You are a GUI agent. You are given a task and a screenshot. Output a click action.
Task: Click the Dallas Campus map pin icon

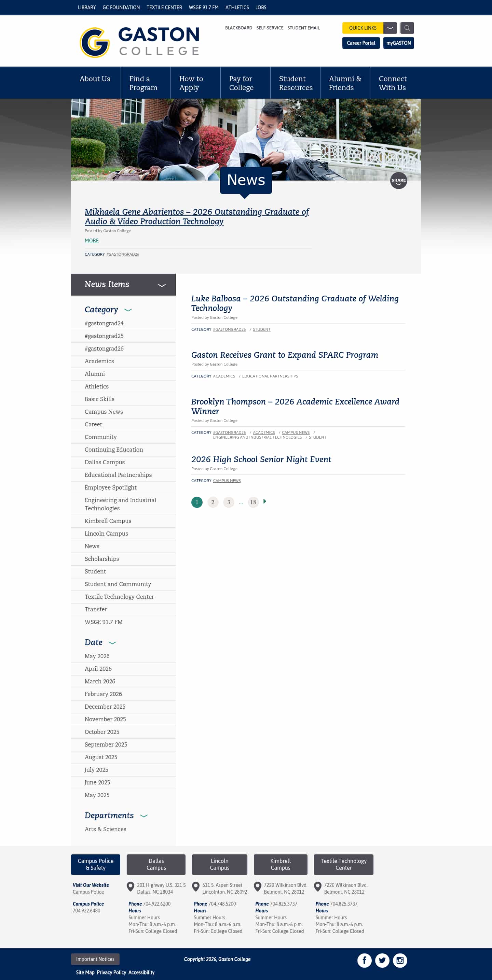130,887
